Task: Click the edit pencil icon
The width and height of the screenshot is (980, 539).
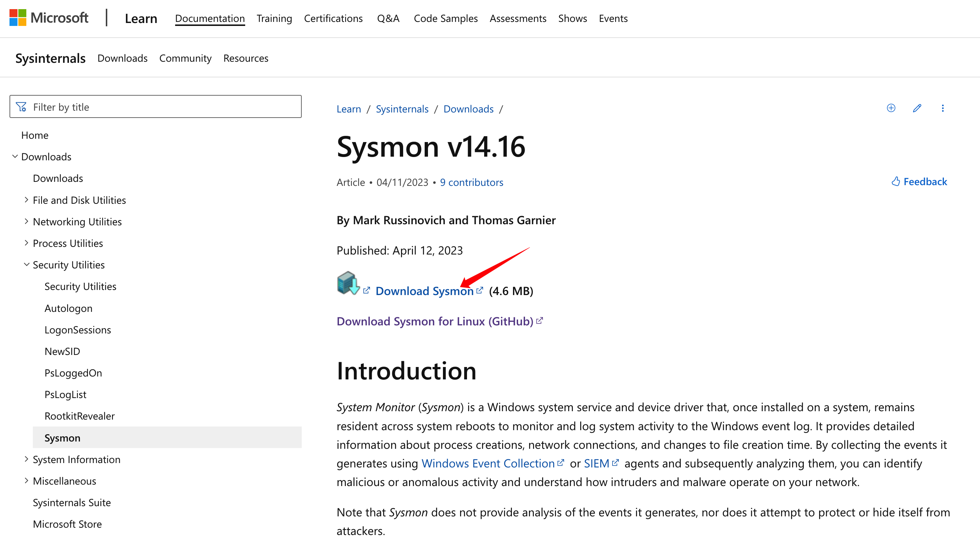Action: [x=917, y=108]
